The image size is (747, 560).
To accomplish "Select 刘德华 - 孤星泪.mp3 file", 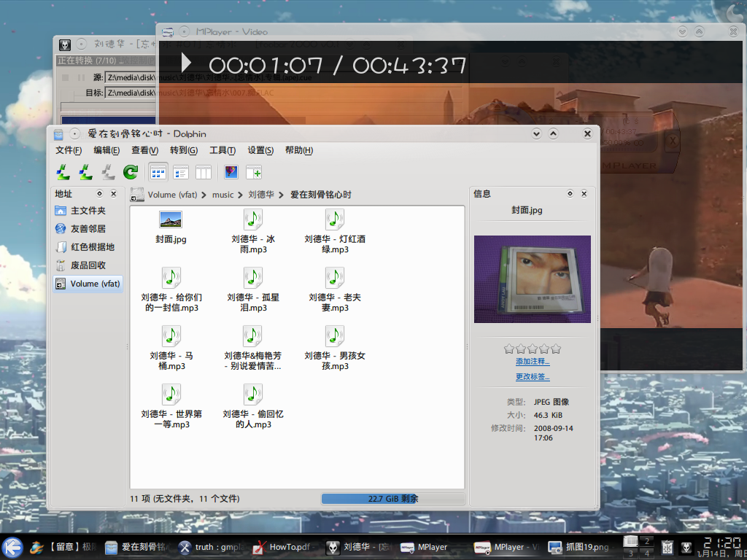I will tap(253, 290).
